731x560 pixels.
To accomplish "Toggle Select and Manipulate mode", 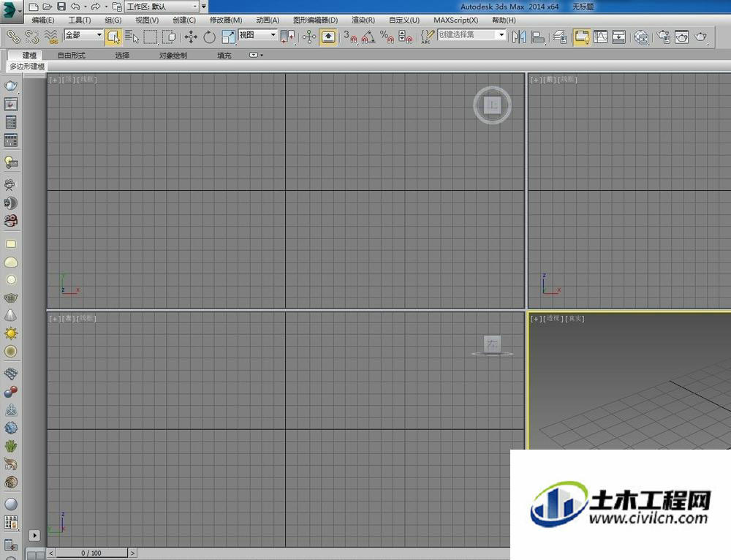I will (x=309, y=37).
